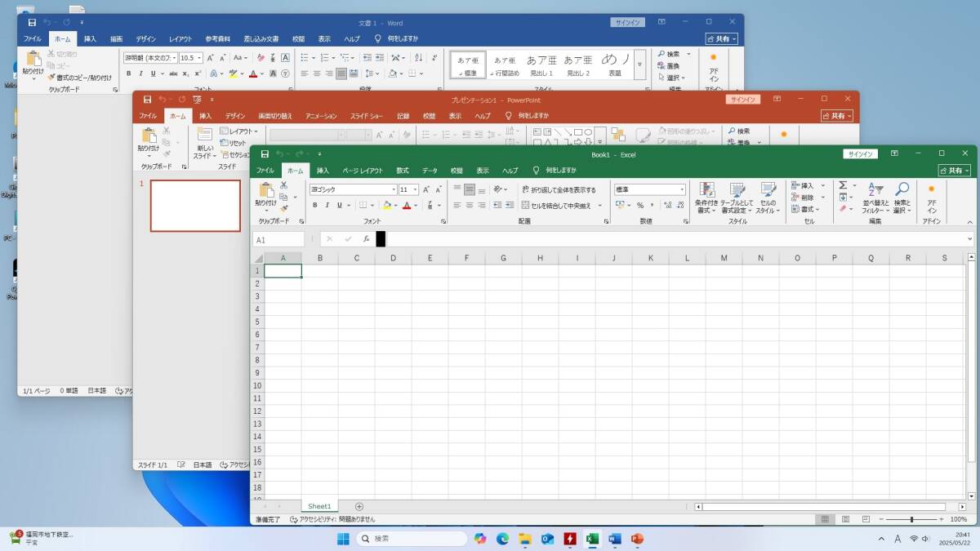Viewport: 980px width, 551px height.
Task: Open Excel's font name combo box (游ゴシック)
Action: (x=353, y=189)
